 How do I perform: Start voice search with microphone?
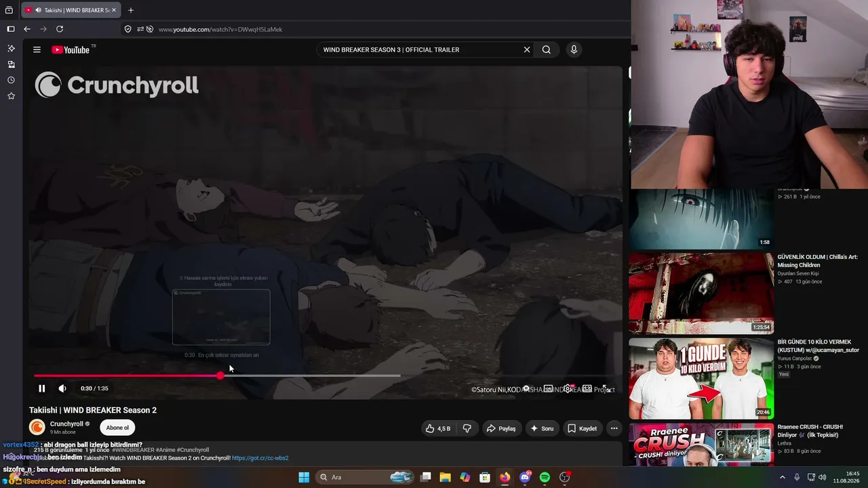click(x=574, y=49)
